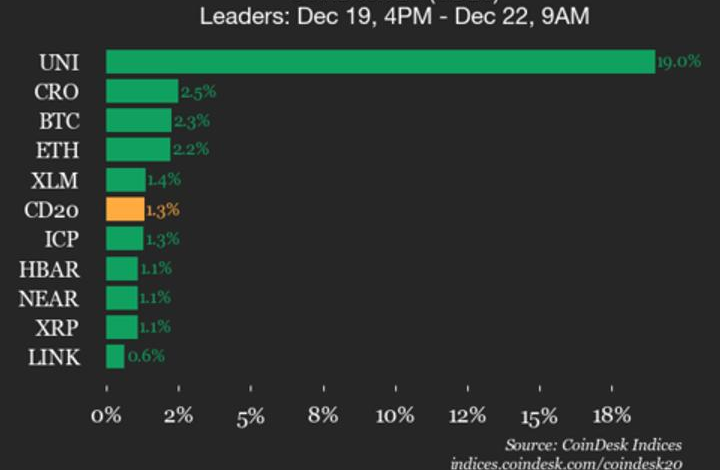Click the 18% x-axis tick label

pos(611,417)
